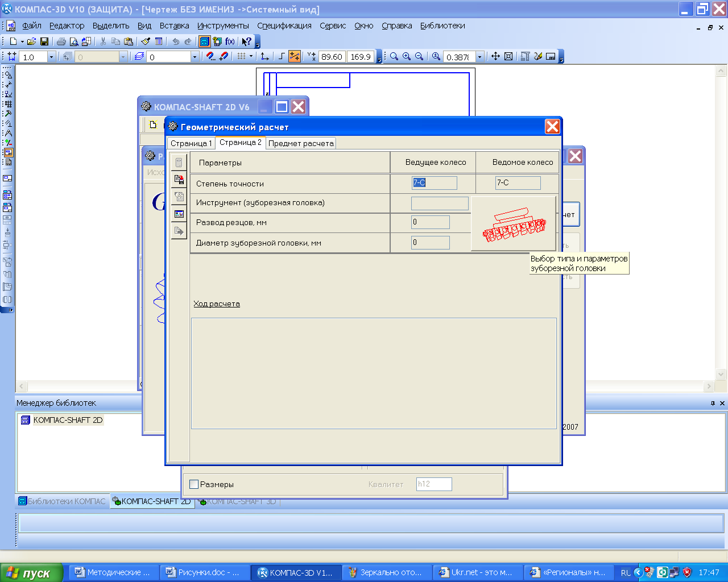
Task: Switch to the Предмет расчета tab
Action: pos(301,143)
